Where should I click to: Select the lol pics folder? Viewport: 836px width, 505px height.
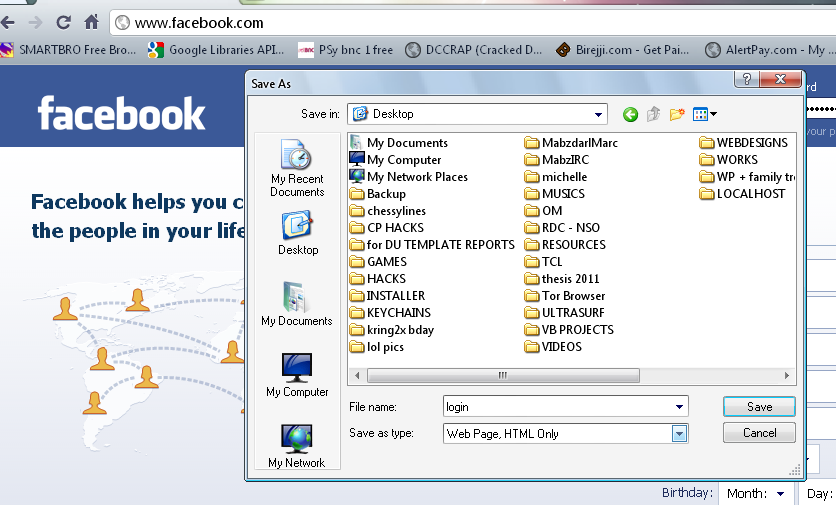(x=377, y=347)
